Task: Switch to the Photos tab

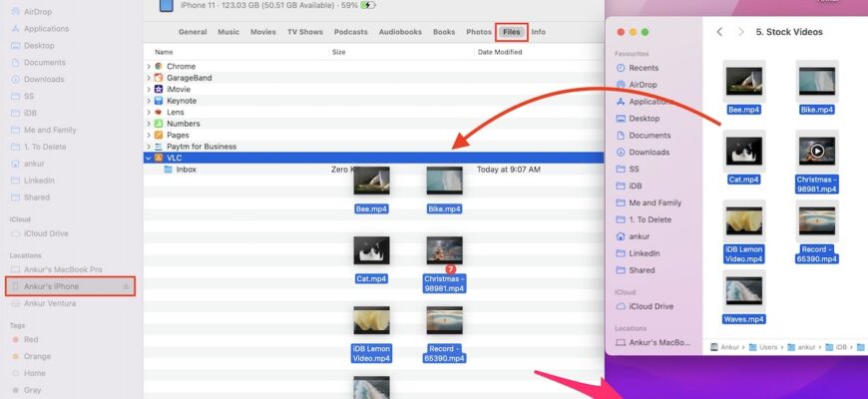Action: pyautogui.click(x=479, y=32)
